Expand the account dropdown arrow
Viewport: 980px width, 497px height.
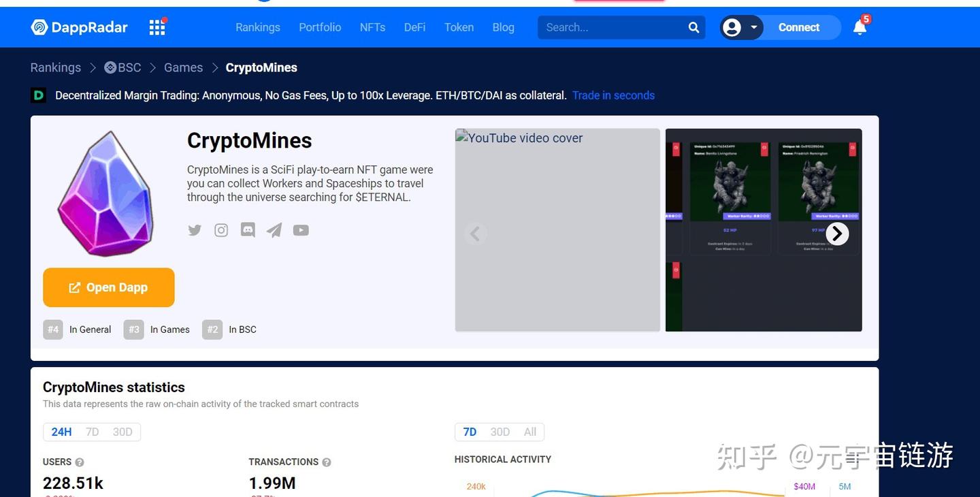click(x=754, y=27)
